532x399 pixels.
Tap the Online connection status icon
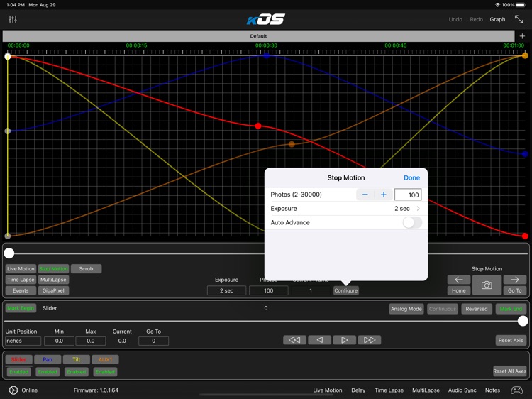point(13,390)
